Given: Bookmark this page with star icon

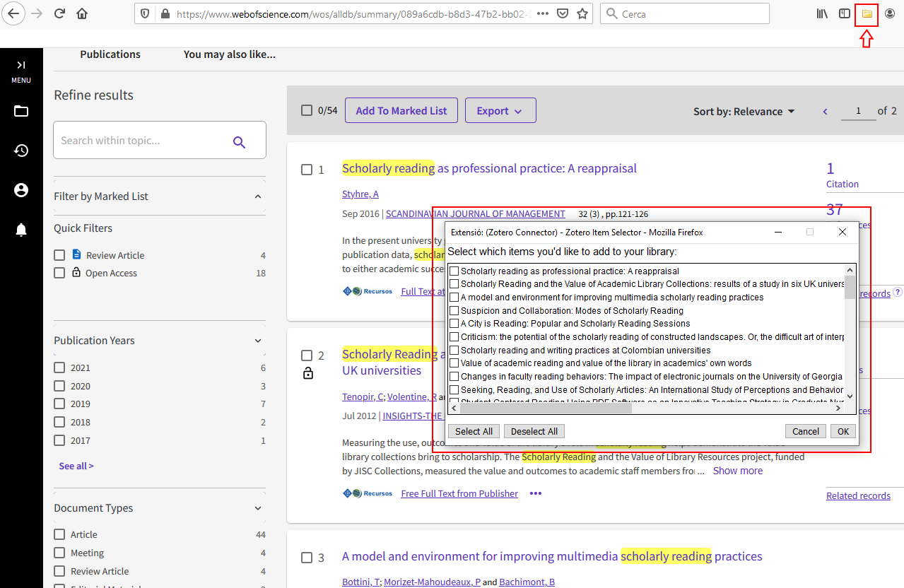Looking at the screenshot, I should point(582,13).
